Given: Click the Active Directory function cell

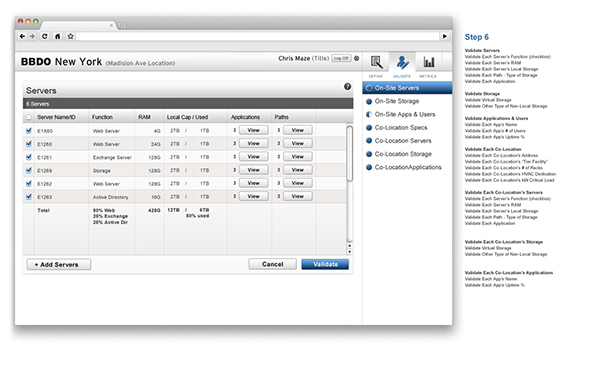Looking at the screenshot, I should 111,197.
